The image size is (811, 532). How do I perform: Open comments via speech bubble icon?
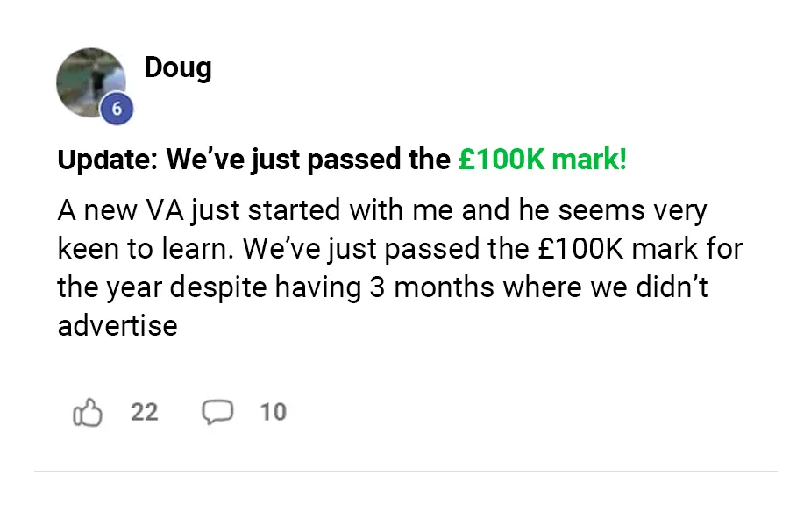[x=217, y=412]
